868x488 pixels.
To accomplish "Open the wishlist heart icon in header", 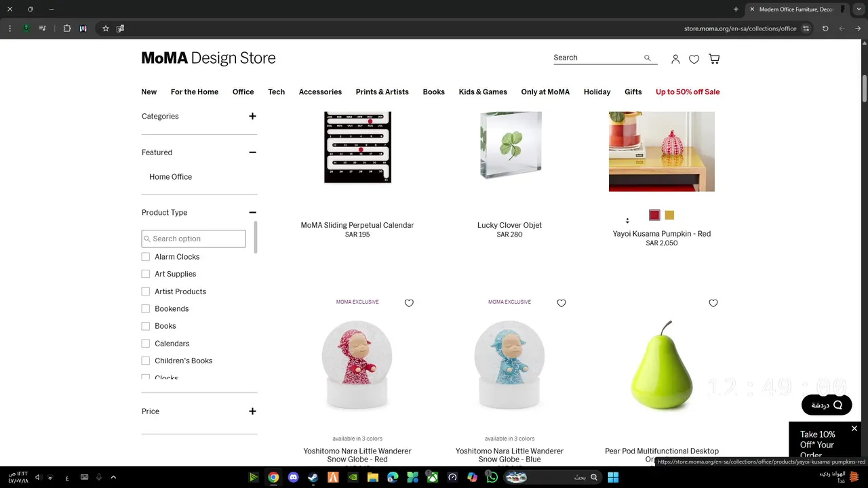I will point(694,59).
